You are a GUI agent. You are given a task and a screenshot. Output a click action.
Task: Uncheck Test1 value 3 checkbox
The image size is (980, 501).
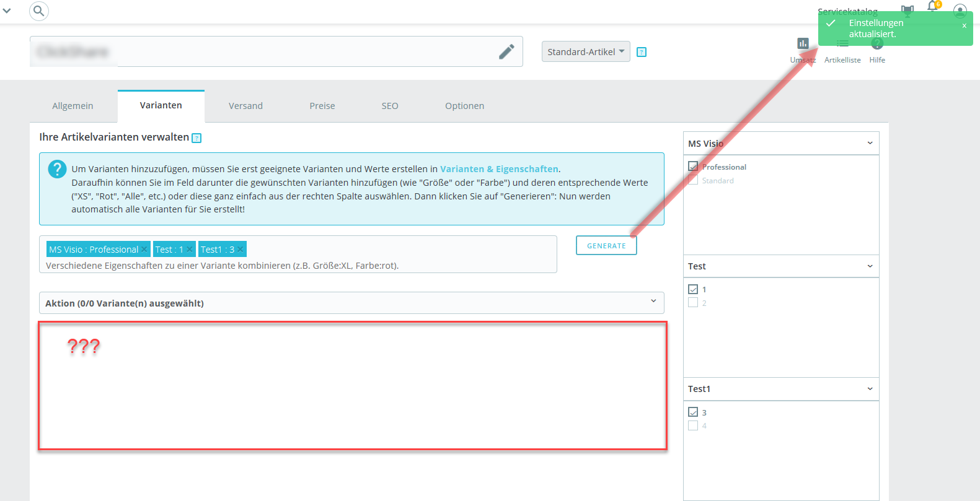[693, 412]
